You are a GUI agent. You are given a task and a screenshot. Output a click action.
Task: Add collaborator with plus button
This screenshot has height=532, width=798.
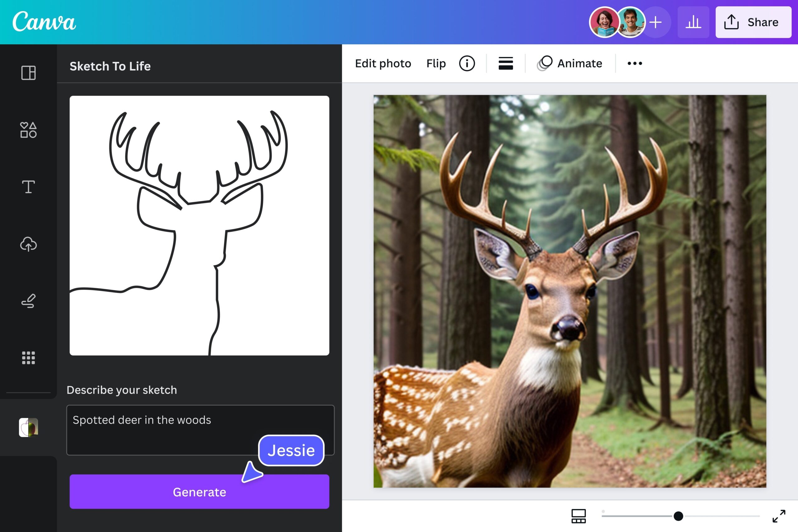656,22
